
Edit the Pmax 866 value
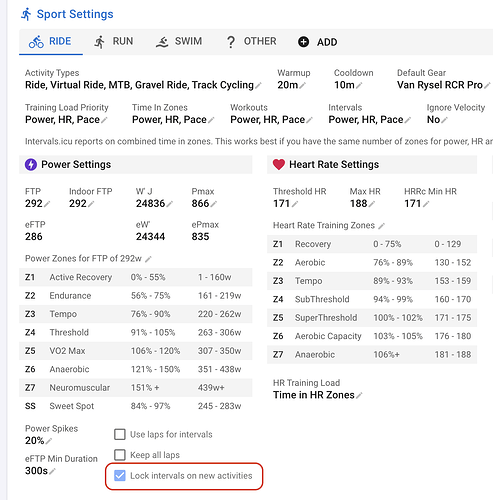(213, 204)
